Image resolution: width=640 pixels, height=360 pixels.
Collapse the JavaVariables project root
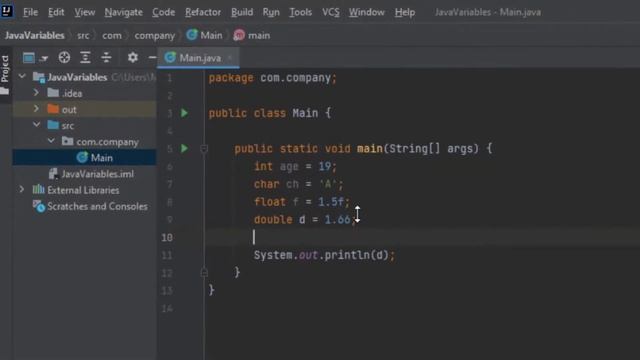[x=22, y=76]
